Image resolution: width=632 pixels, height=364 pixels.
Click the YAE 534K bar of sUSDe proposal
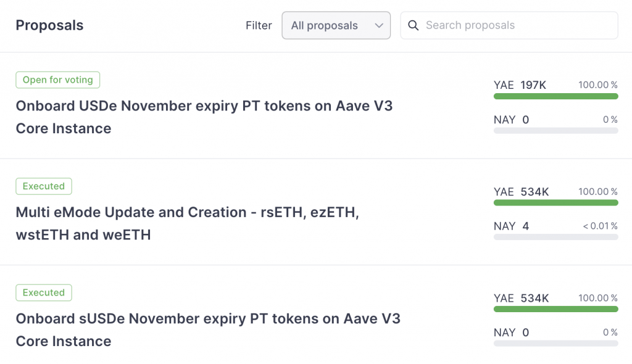tap(556, 309)
